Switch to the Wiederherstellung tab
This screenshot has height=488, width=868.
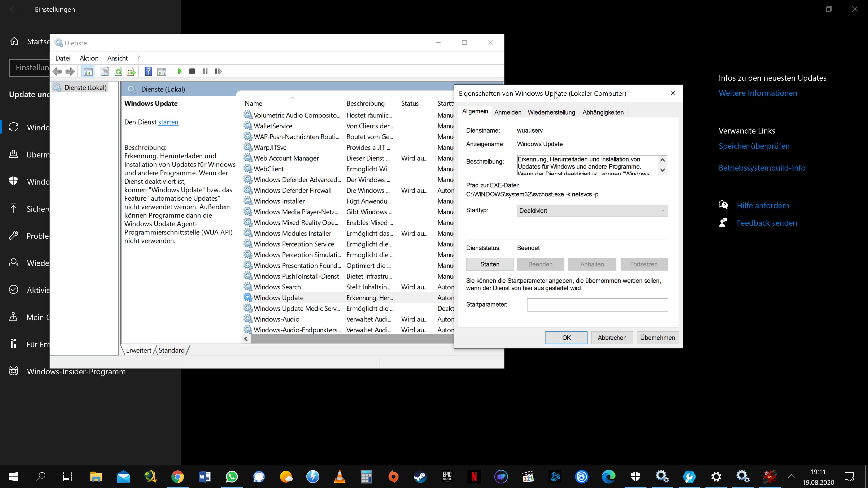(x=551, y=113)
